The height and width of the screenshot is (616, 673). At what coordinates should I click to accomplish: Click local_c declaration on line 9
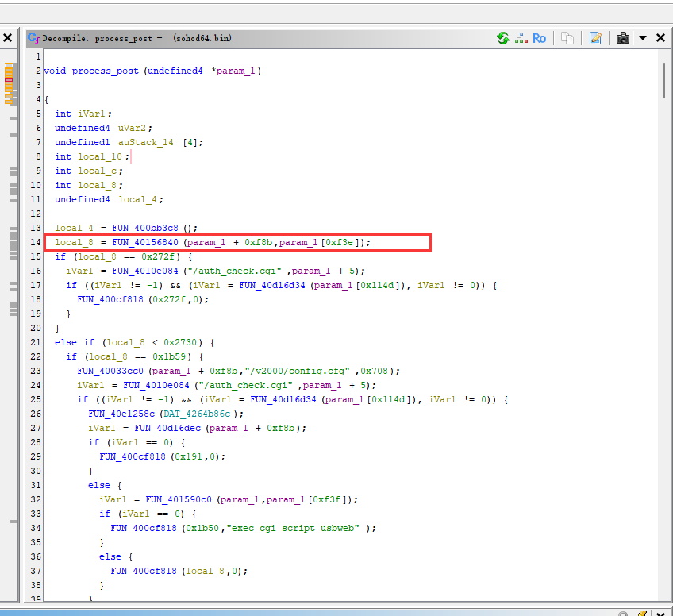(x=97, y=171)
